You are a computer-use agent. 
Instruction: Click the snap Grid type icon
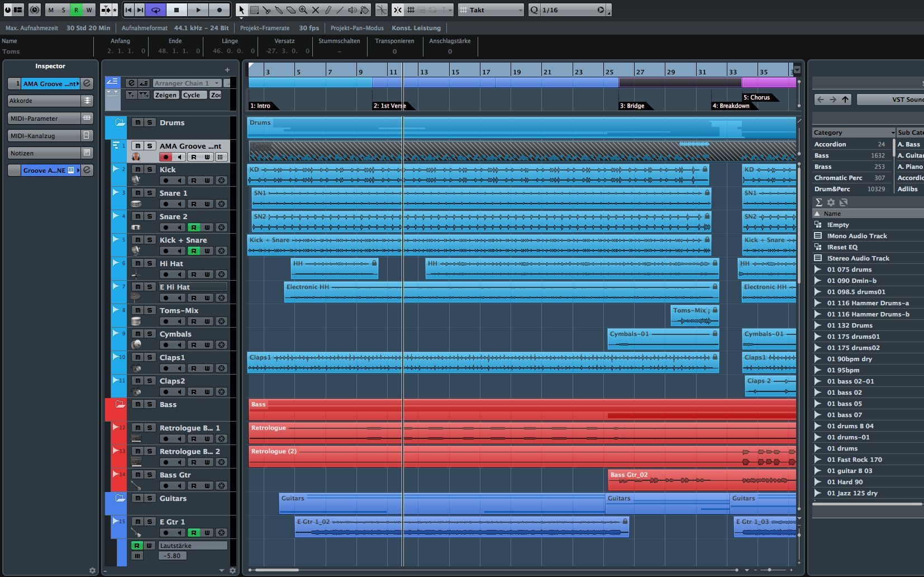click(411, 10)
